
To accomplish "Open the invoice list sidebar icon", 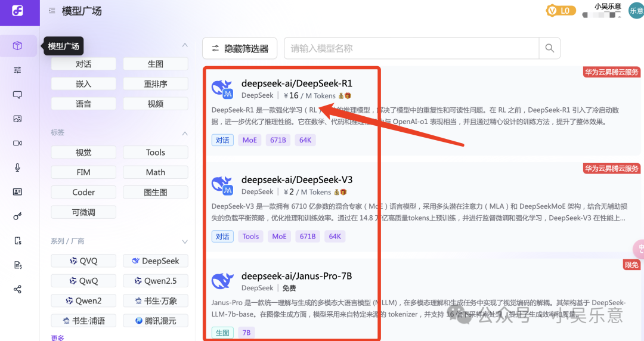I will point(18,265).
